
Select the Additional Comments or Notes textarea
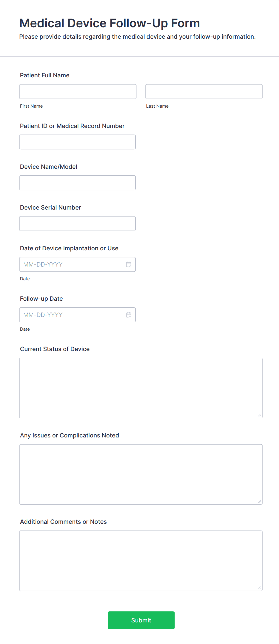click(x=141, y=560)
